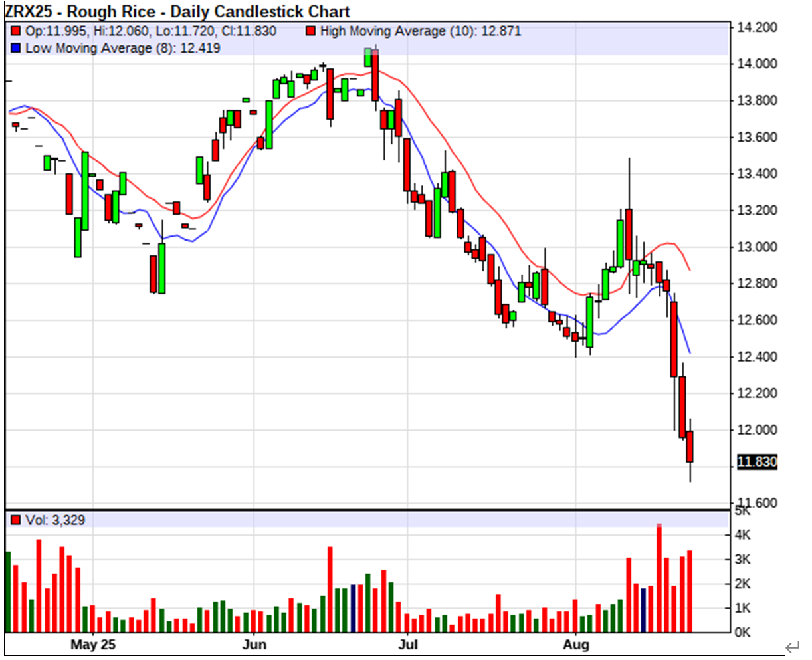Select the 5K volume axis label
The height and width of the screenshot is (660, 812).
pyautogui.click(x=743, y=511)
